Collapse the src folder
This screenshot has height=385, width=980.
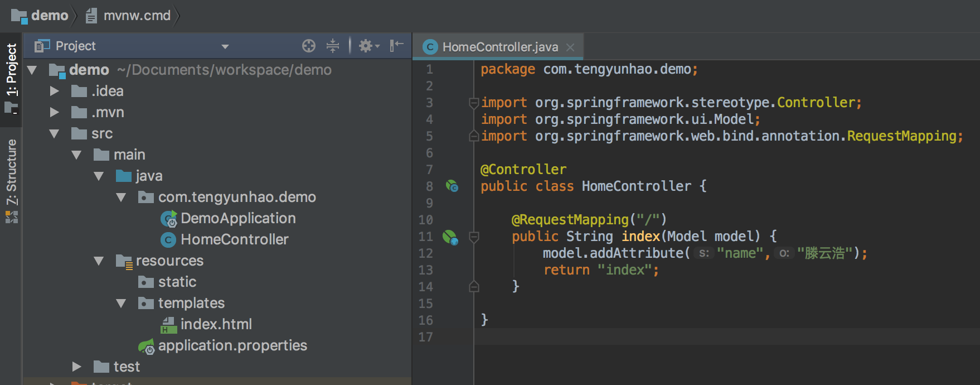(54, 134)
